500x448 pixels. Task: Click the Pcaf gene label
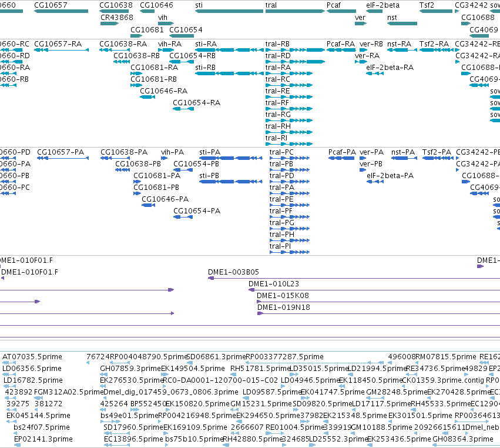coord(334,5)
